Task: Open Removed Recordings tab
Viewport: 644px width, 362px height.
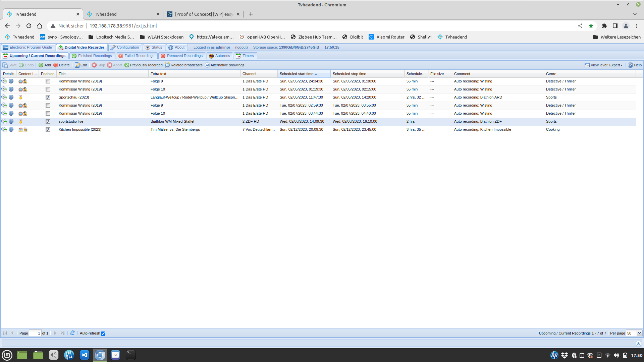Action: [x=181, y=56]
